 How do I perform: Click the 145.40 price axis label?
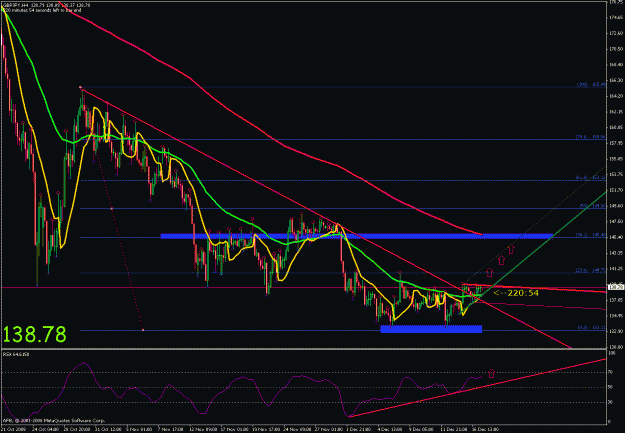(617, 237)
